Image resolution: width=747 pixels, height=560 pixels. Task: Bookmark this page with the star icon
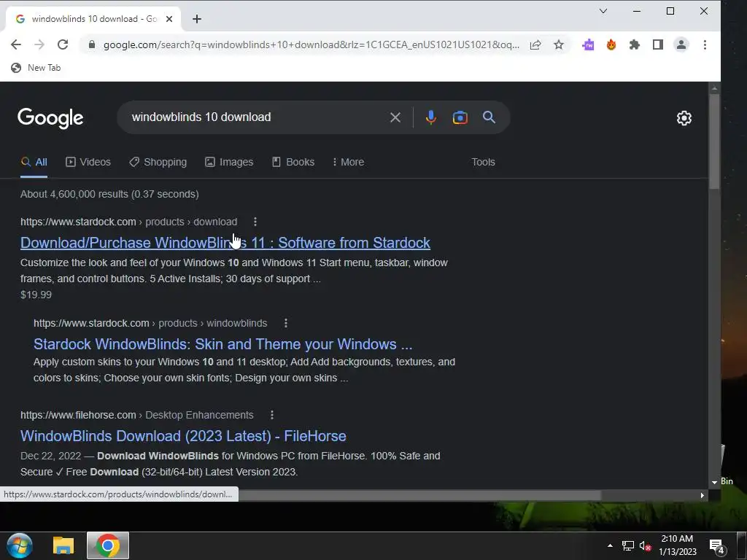click(x=559, y=44)
